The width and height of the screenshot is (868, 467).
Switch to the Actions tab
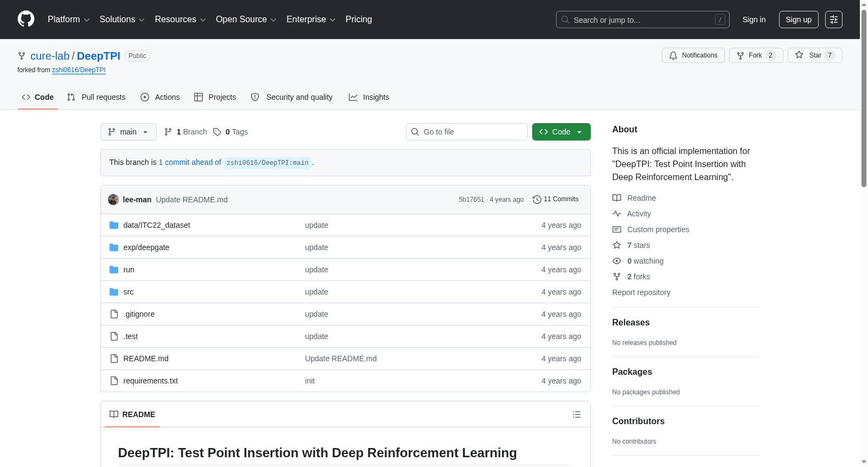160,97
